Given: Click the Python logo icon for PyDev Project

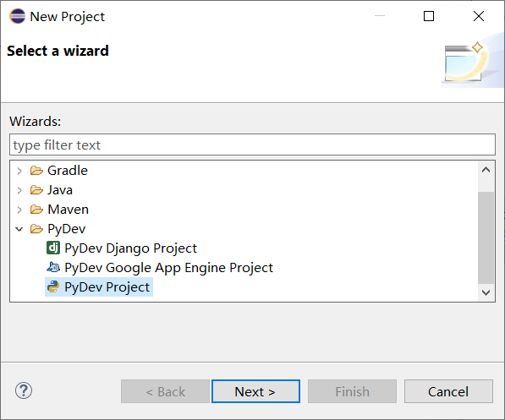Looking at the screenshot, I should coord(53,286).
